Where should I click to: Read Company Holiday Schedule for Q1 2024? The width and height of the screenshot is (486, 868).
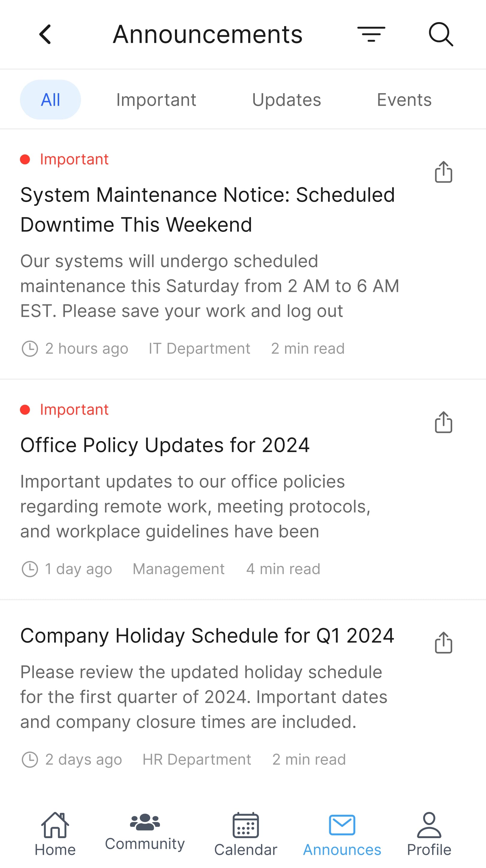(207, 636)
